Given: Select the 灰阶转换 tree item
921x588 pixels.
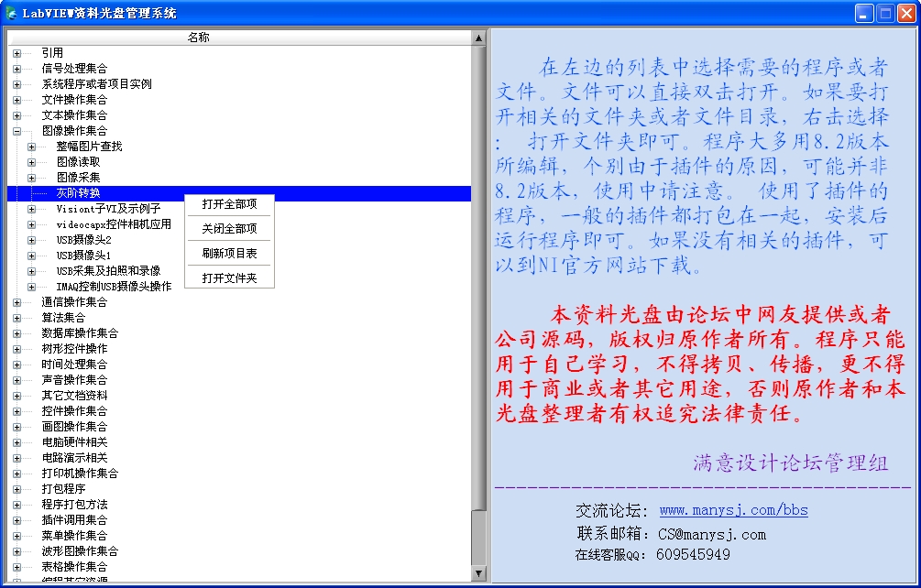Looking at the screenshot, I should click(x=78, y=193).
